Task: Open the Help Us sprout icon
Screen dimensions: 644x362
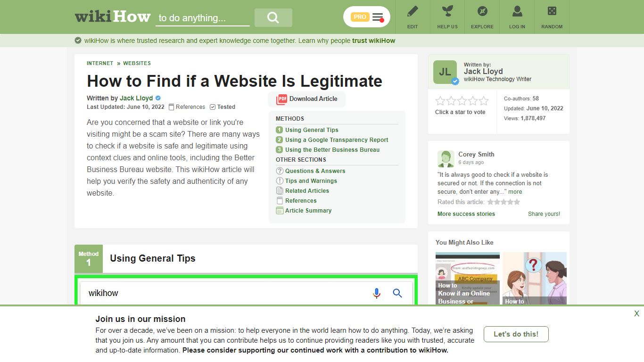Action: 447,11
